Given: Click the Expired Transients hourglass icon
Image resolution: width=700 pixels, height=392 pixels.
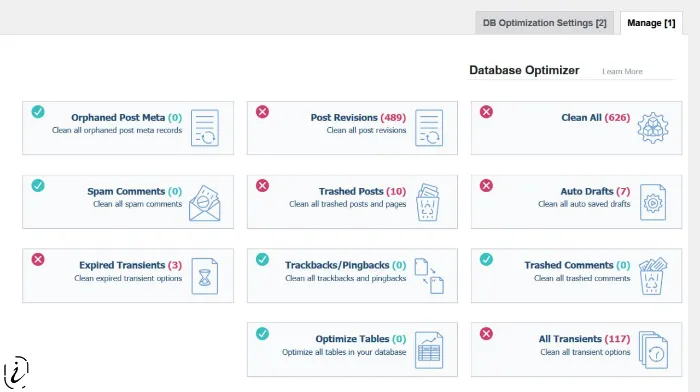Looking at the screenshot, I should 205,276.
